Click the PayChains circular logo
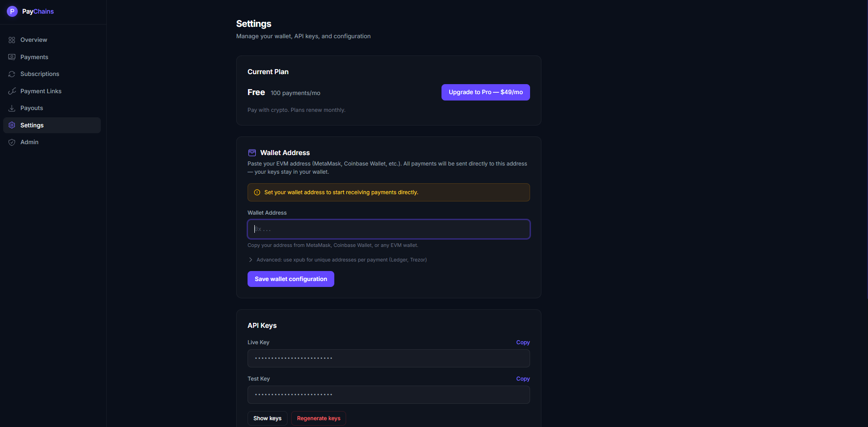Image resolution: width=868 pixels, height=427 pixels. coord(12,11)
